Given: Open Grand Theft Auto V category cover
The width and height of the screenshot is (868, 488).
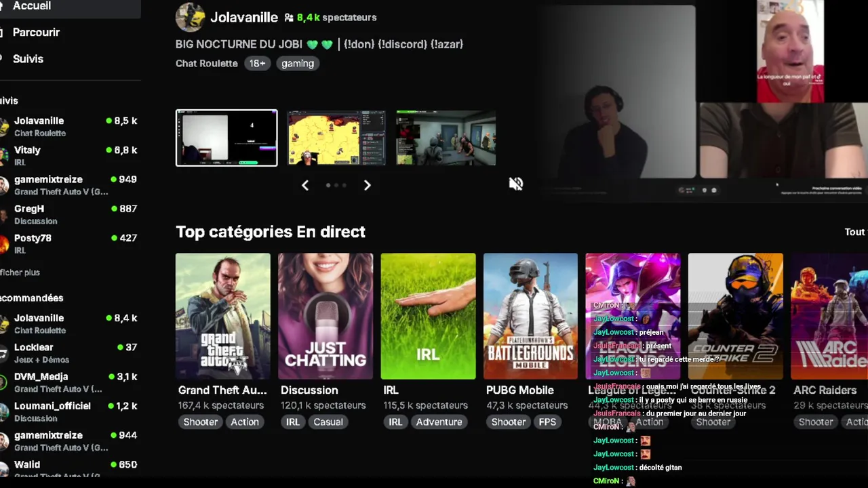Looking at the screenshot, I should click(223, 316).
